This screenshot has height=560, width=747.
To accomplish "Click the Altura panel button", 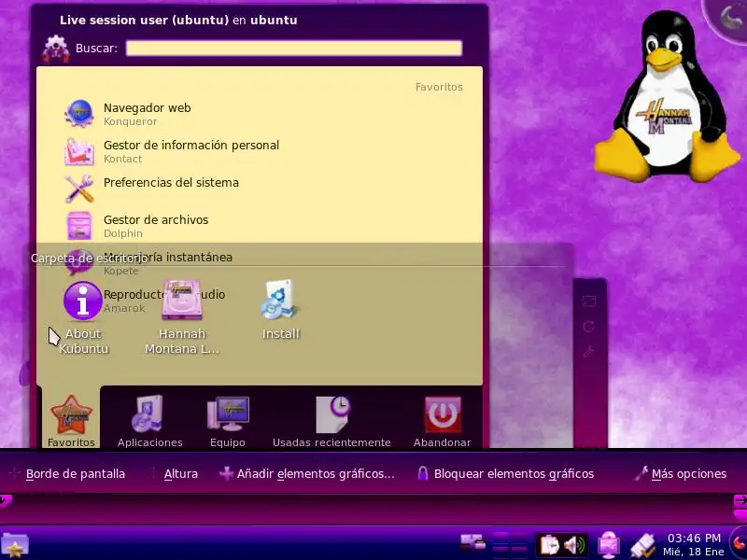I will [x=175, y=474].
